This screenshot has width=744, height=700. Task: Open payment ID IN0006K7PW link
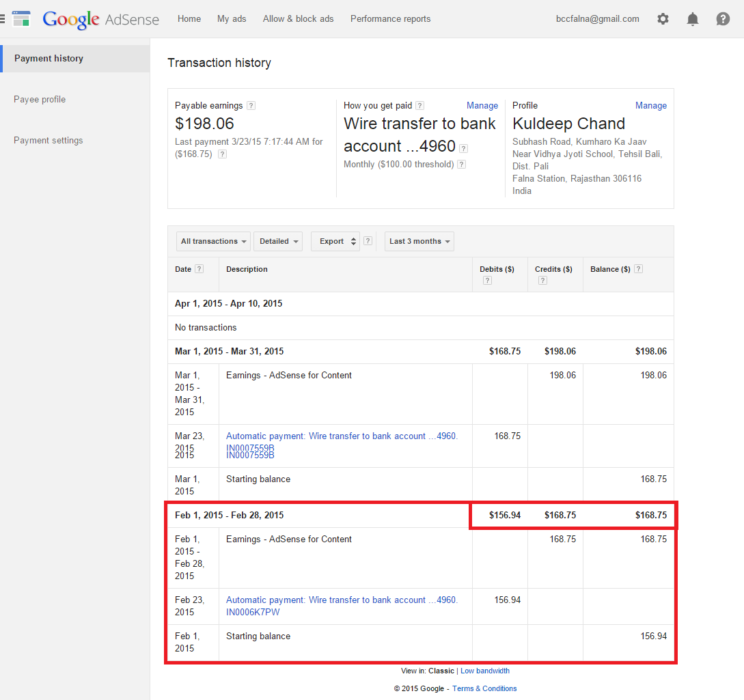coord(253,613)
